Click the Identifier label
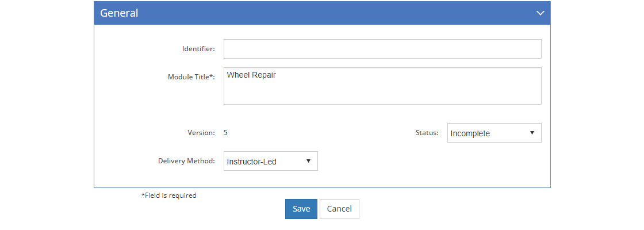The image size is (644, 230). click(198, 49)
